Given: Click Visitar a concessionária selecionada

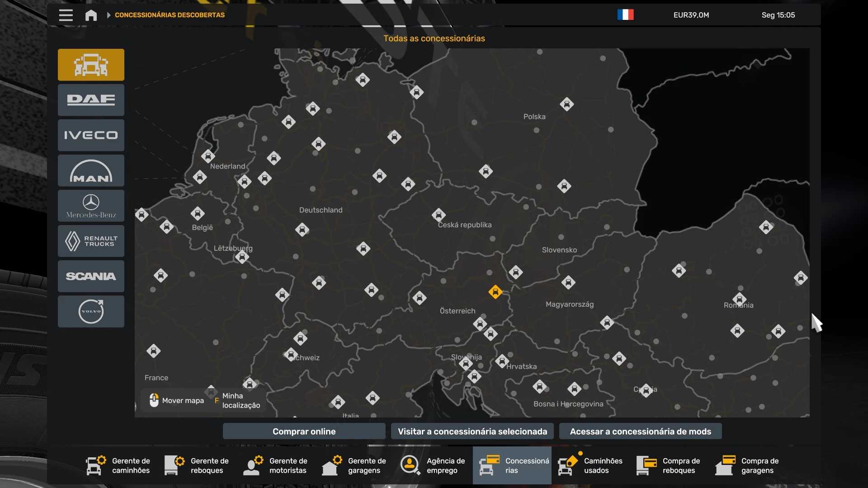Looking at the screenshot, I should (x=472, y=432).
